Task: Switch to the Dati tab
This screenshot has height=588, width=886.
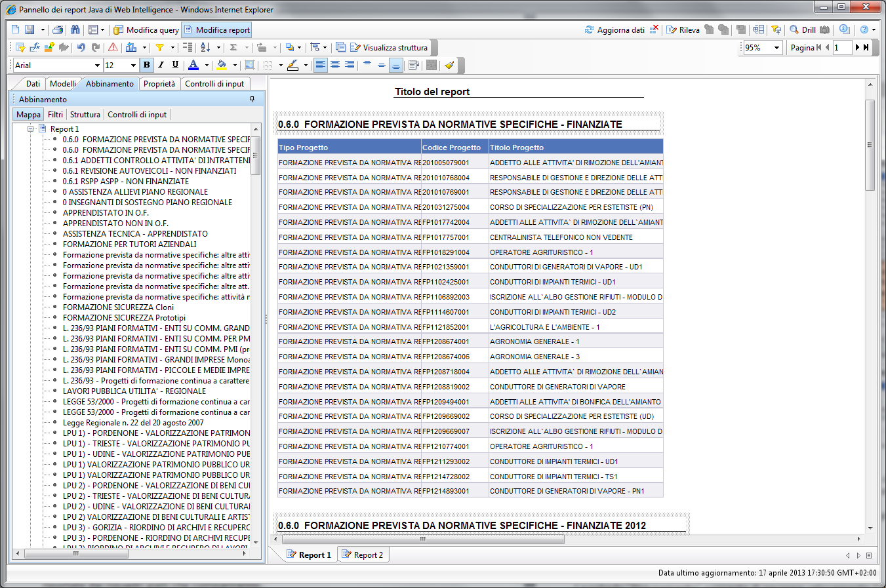Action: coord(33,84)
